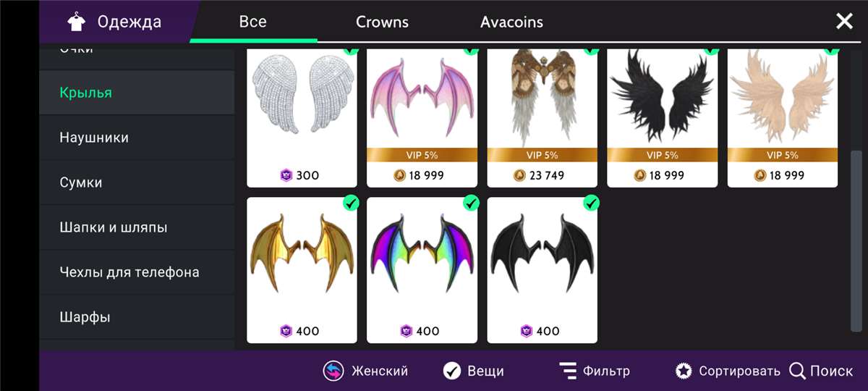The image size is (868, 391).
Task: Select the Все tab
Action: 252,22
